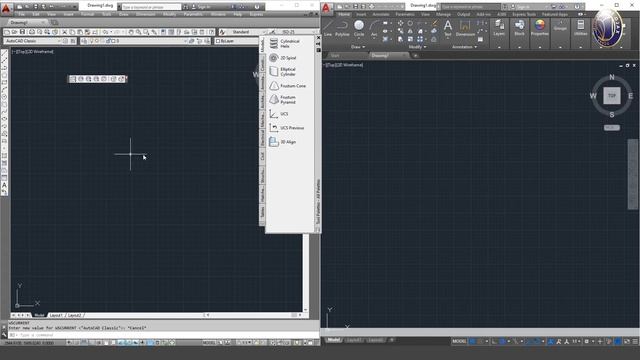Click the ByLayer color swatch
This screenshot has height=360, width=640.
click(x=218, y=41)
